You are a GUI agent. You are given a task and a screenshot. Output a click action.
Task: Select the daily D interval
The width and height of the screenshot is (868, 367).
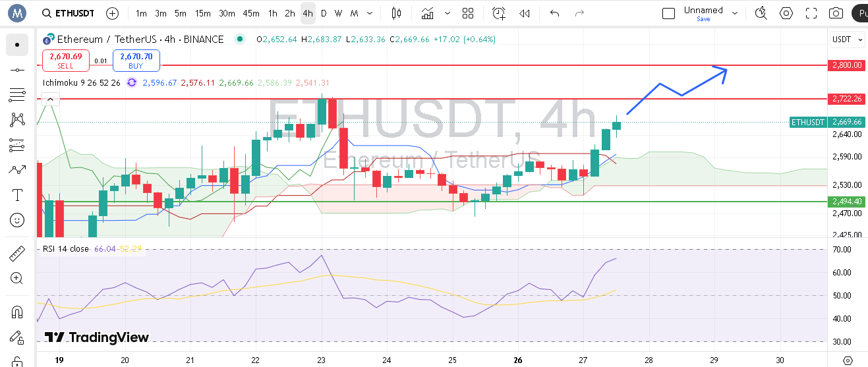(323, 13)
